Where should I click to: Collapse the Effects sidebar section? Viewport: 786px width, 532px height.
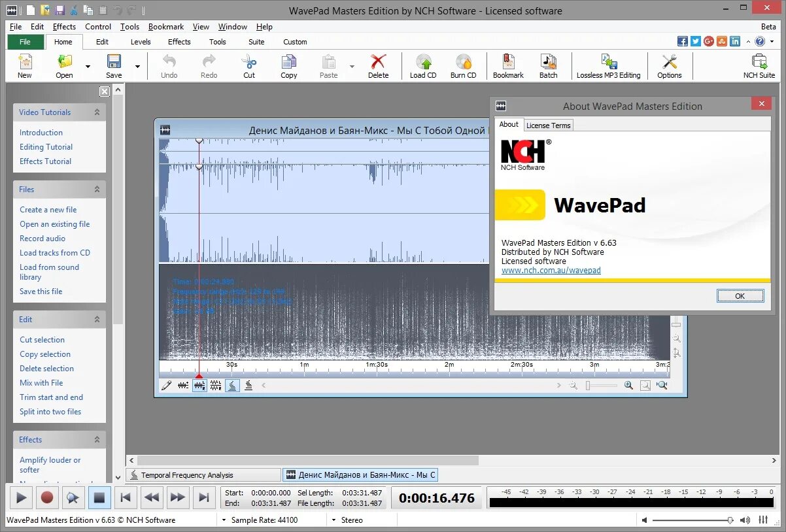coord(97,439)
